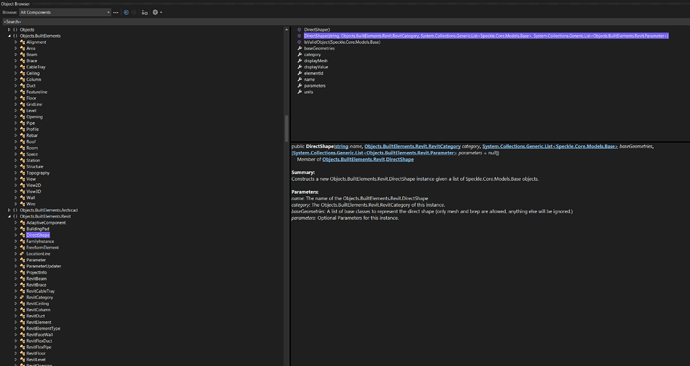Viewport: 690px width, 366px height.
Task: Open the Objects.BuiltElements.Revit.RevitCategory link
Action: pos(412,146)
